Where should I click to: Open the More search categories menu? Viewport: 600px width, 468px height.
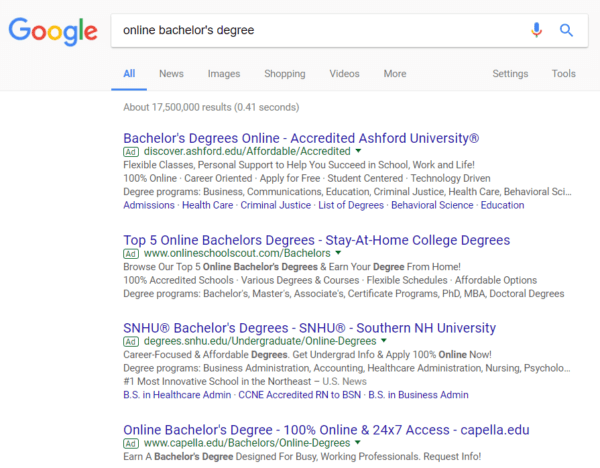click(x=395, y=73)
